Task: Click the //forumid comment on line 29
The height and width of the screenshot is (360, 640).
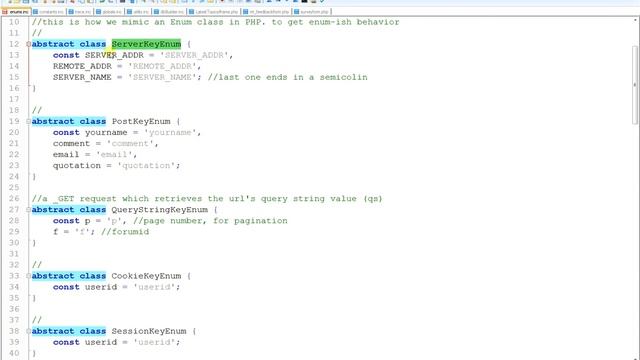Action: (125, 232)
